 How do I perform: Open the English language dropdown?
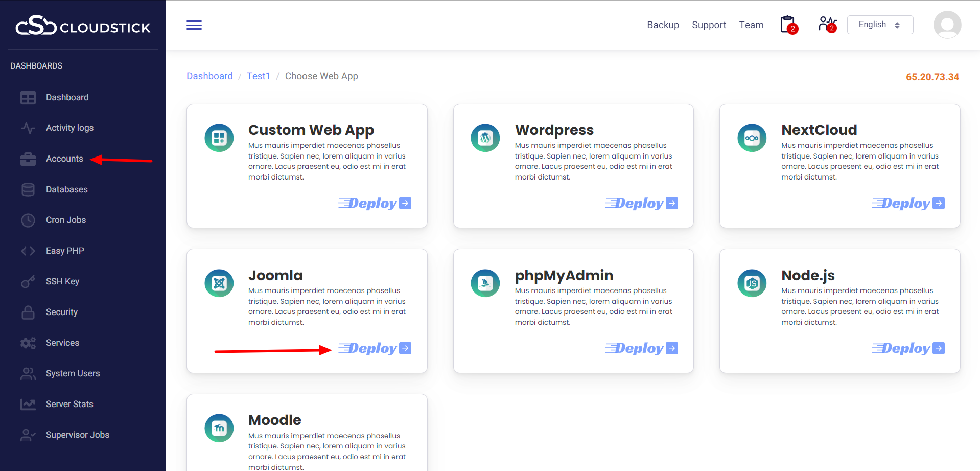tap(879, 25)
